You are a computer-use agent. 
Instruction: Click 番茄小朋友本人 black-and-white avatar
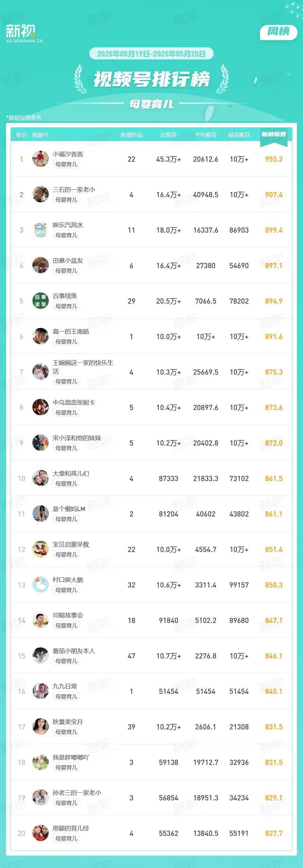coord(40,656)
